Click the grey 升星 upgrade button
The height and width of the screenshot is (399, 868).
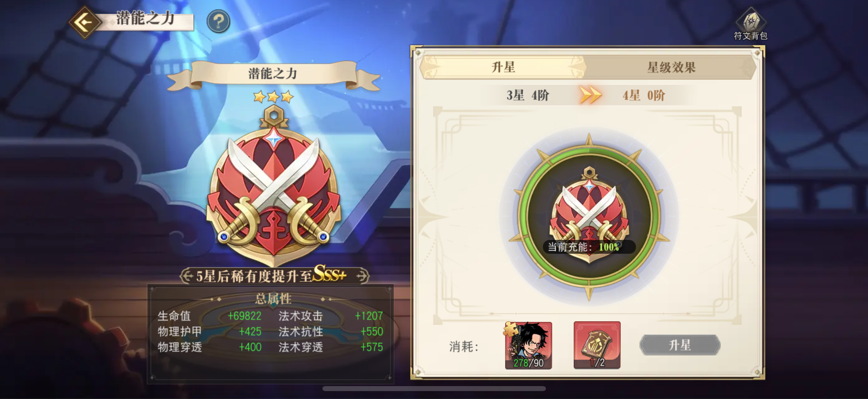[x=680, y=345]
